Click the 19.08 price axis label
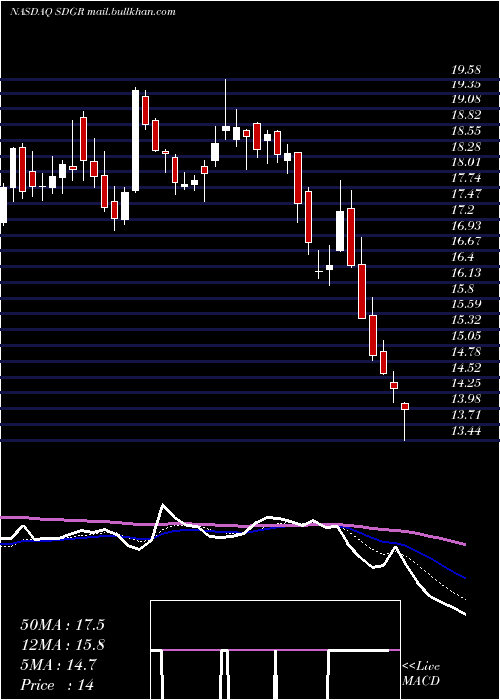Image resolution: width=500 pixels, height=700 pixels. [465, 99]
